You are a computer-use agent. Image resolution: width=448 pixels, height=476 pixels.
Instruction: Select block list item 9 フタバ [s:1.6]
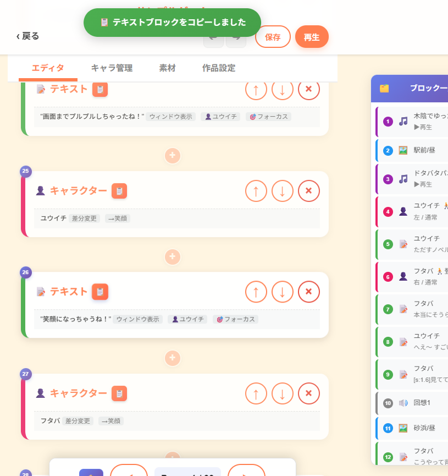pos(412,374)
